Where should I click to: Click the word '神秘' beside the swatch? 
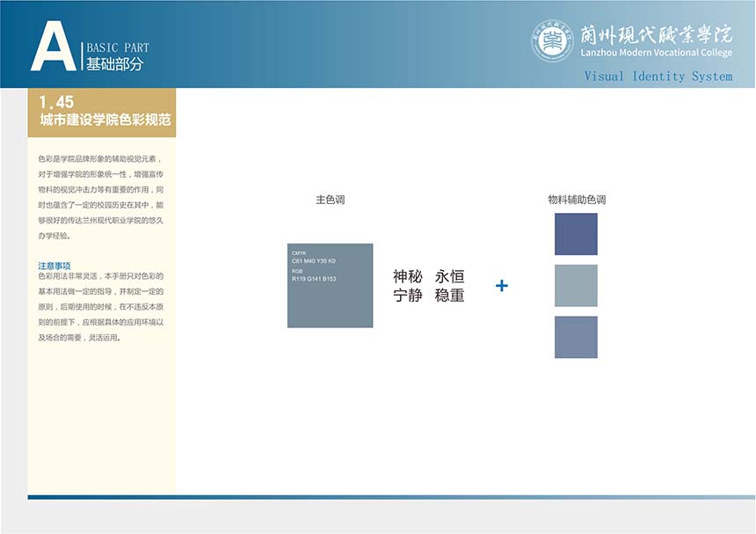tap(408, 277)
